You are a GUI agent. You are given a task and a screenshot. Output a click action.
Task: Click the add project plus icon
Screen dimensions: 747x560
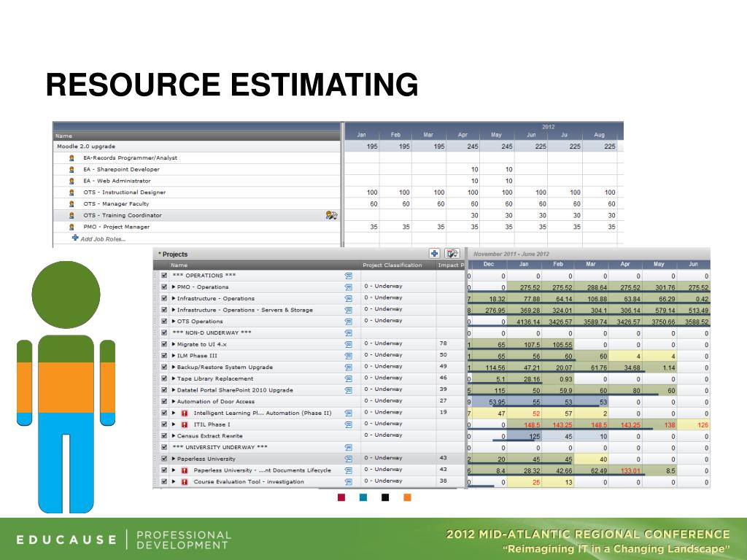tap(435, 253)
